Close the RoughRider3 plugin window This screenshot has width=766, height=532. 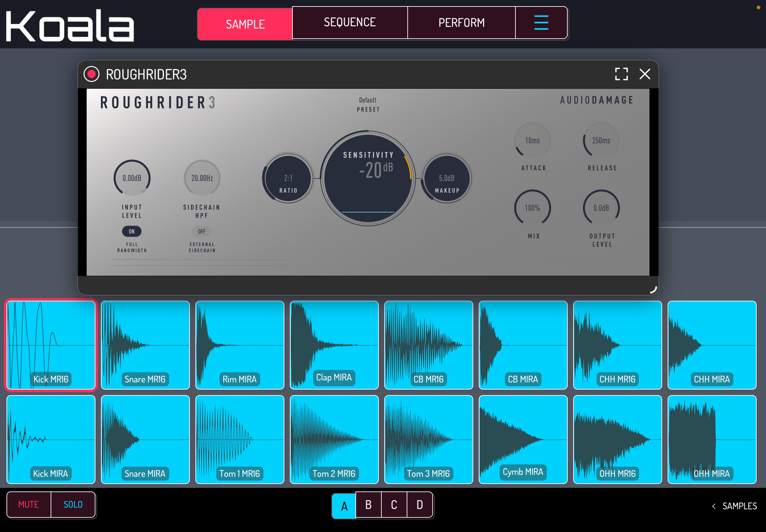645,74
